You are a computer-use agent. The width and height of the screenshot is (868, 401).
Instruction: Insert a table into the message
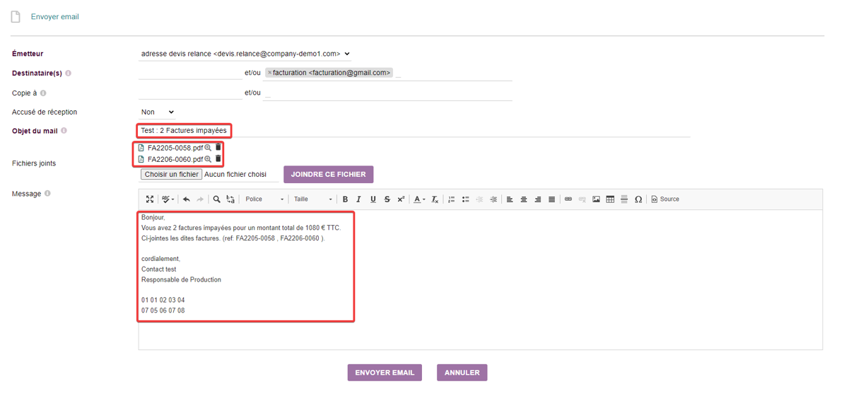click(x=610, y=199)
